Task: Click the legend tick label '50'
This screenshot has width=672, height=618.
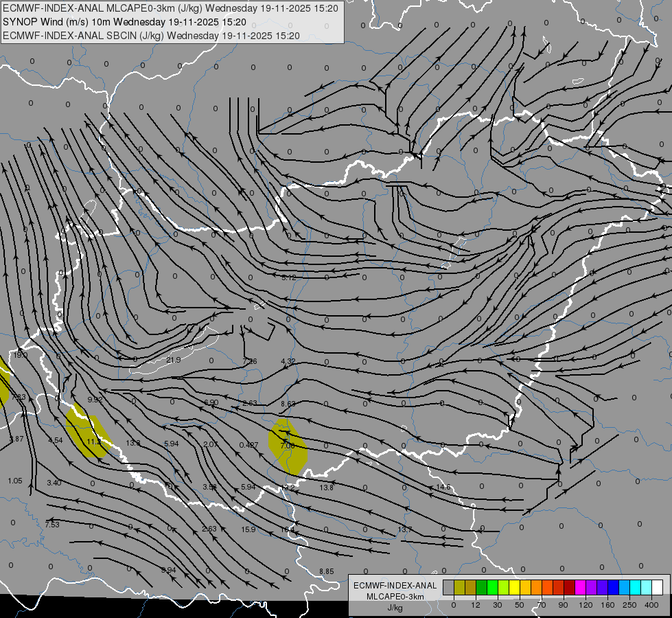Action: (520, 605)
